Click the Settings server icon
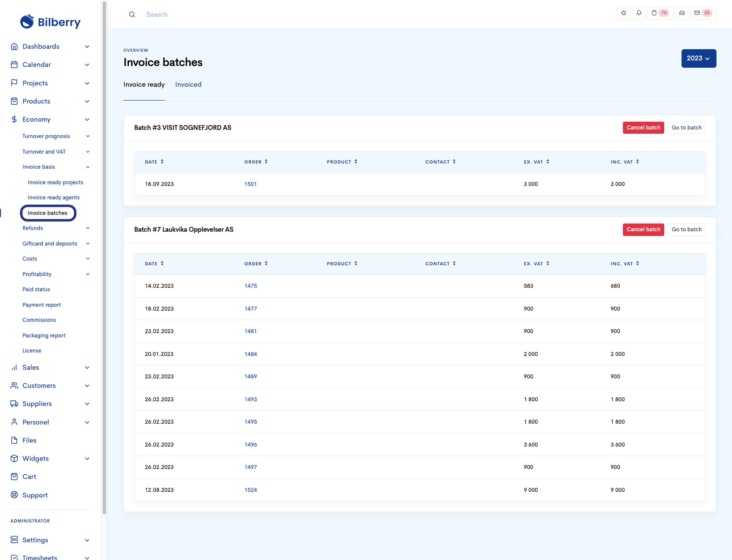The height and width of the screenshot is (560, 732). (x=14, y=540)
